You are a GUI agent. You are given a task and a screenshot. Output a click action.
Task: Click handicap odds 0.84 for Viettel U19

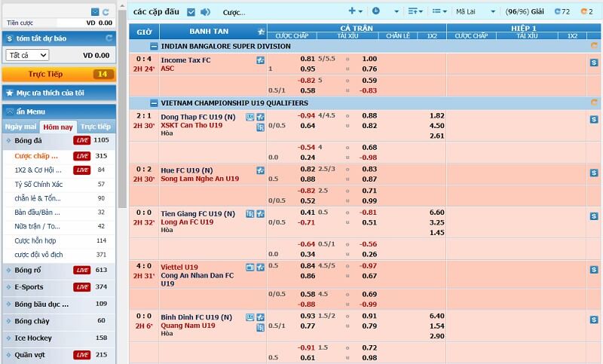[x=308, y=266]
